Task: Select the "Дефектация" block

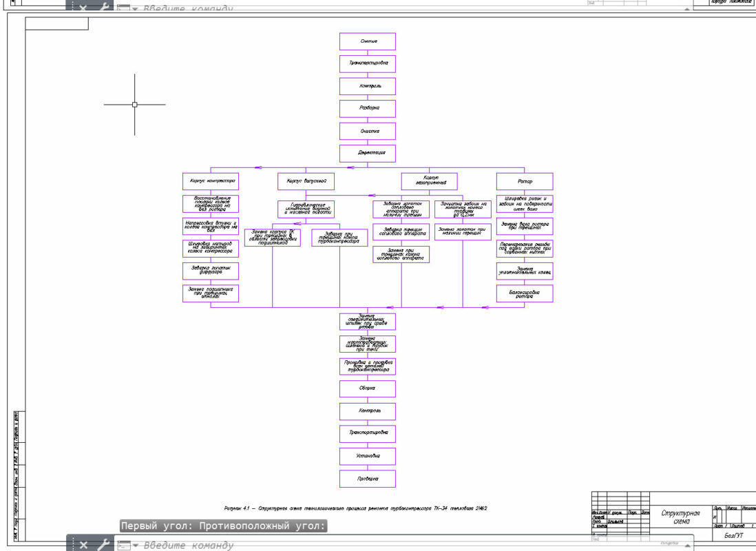Action: coord(368,153)
